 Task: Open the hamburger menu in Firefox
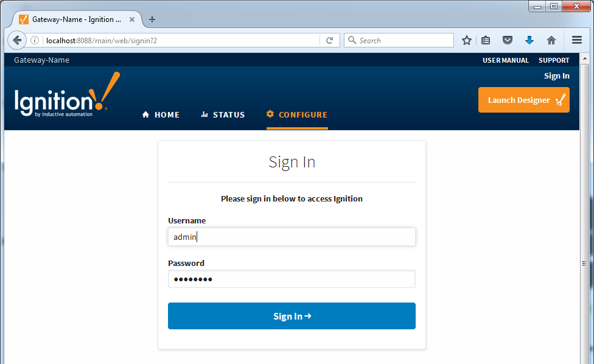[x=577, y=40]
